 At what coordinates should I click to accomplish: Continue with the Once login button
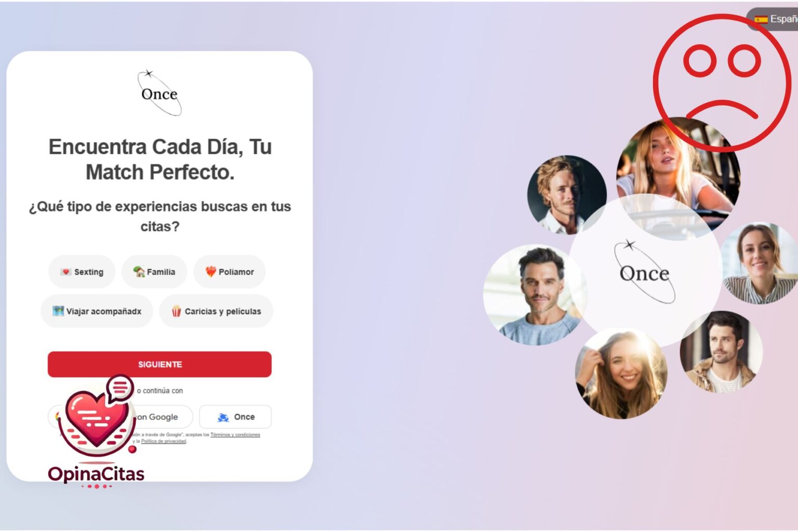click(235, 417)
